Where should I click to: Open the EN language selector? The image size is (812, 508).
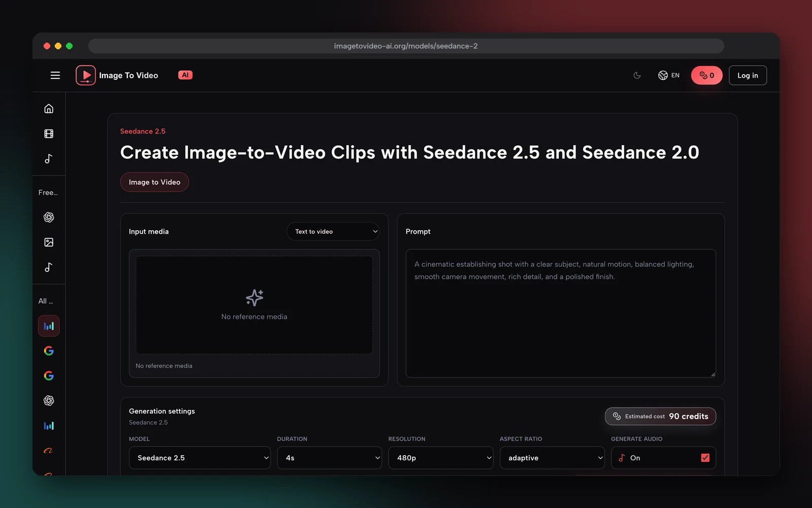pos(668,75)
